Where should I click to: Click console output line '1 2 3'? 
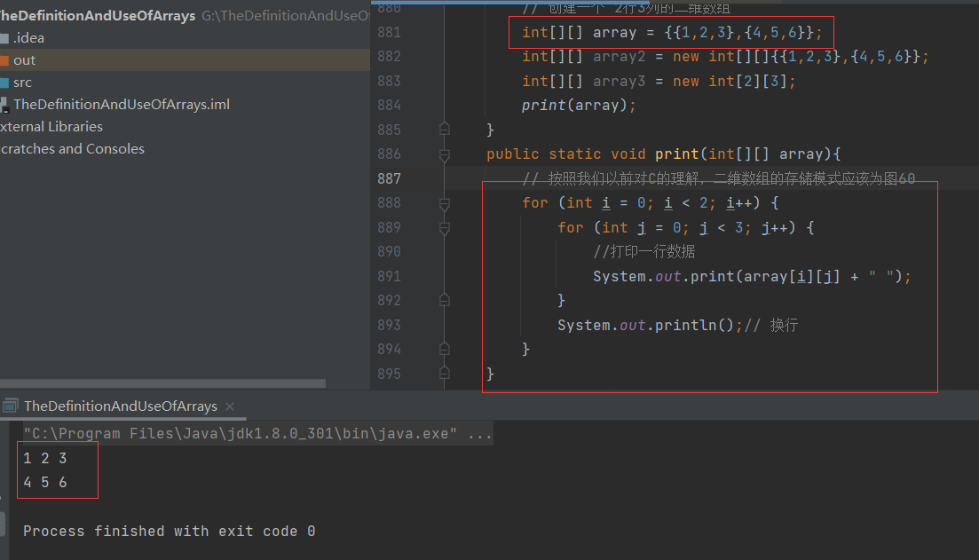pos(45,458)
